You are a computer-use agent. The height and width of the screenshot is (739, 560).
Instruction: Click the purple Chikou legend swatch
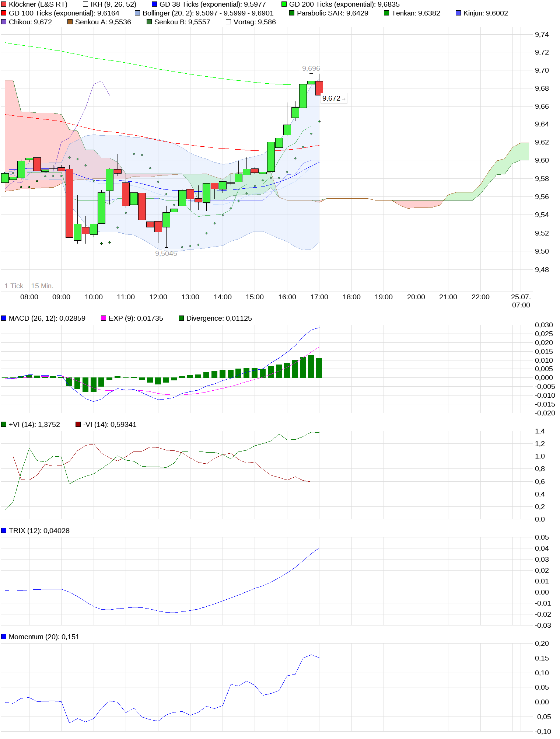coord(4,22)
